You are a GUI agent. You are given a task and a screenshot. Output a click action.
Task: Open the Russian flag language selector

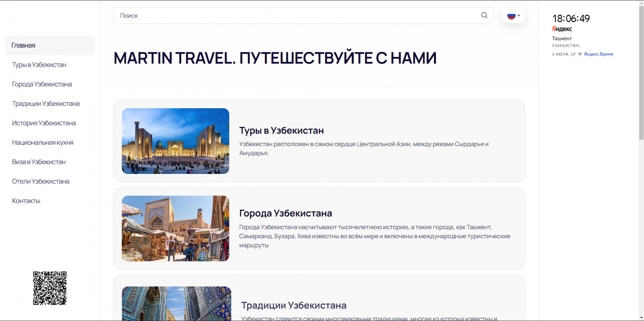[514, 16]
